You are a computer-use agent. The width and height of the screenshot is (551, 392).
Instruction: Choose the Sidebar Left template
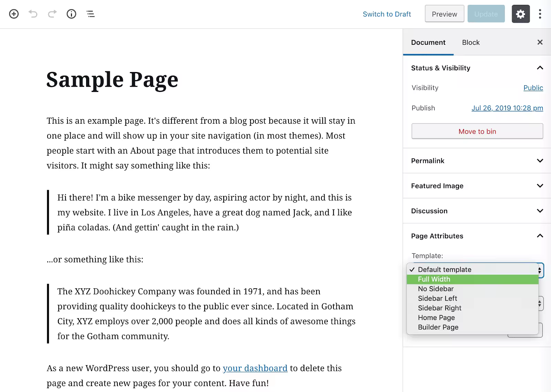point(472,299)
